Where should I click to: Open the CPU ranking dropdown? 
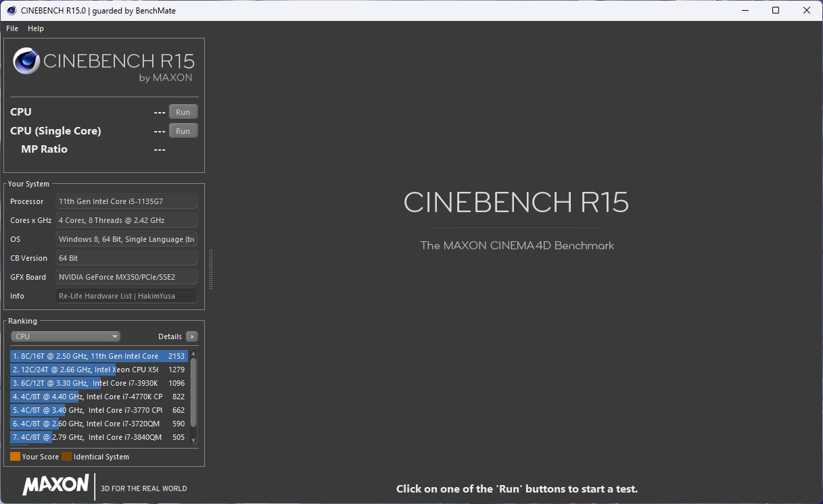[x=66, y=336]
